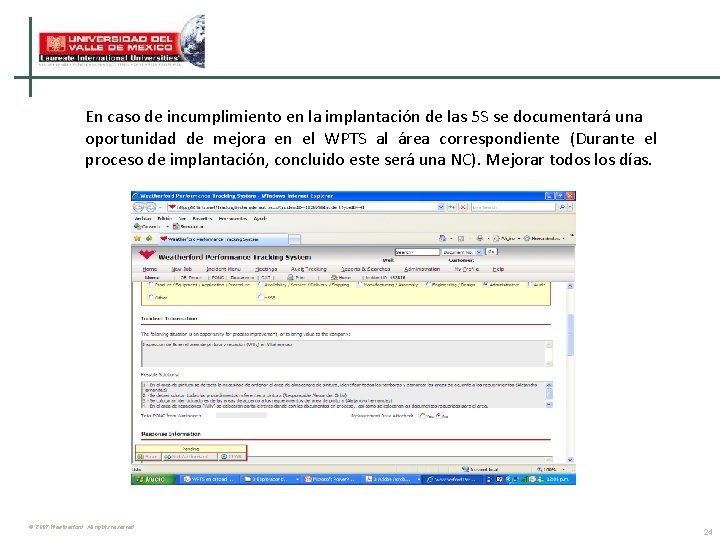Open the Favorites Center star icon
Viewport: 720px width, 540px height.
[x=137, y=238]
